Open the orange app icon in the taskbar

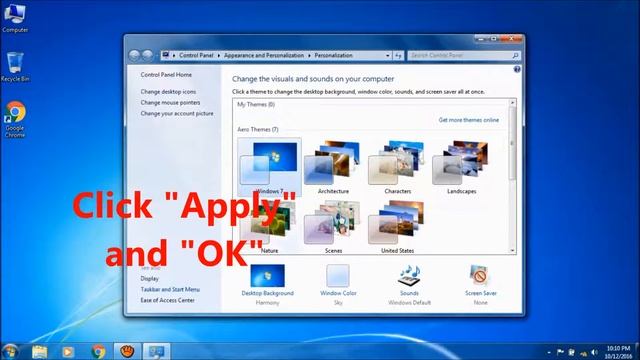[x=127, y=351]
